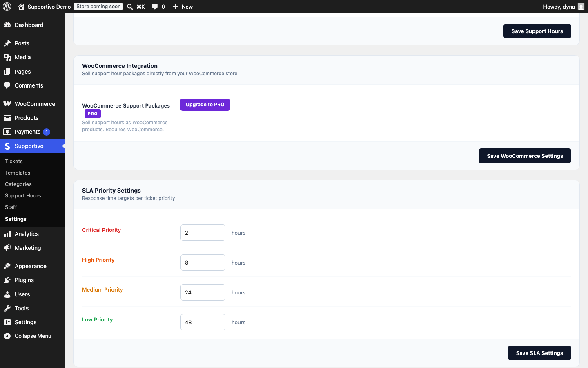Screen dimensions: 588x368
Task: Click the Analytics bar chart icon
Action: tap(7, 234)
